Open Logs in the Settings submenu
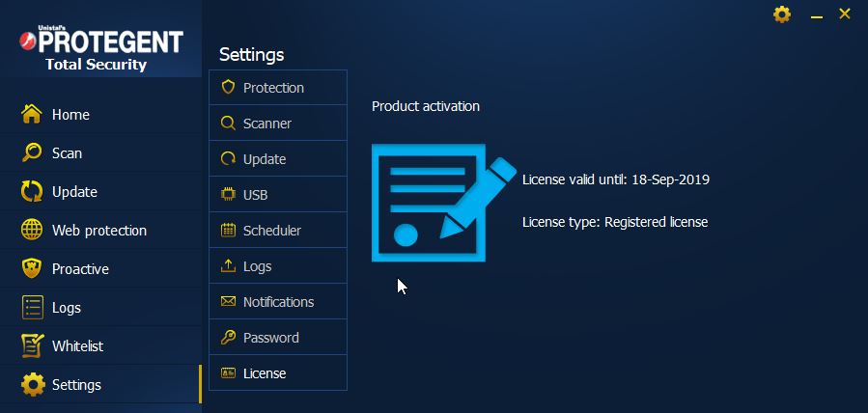 pyautogui.click(x=277, y=266)
